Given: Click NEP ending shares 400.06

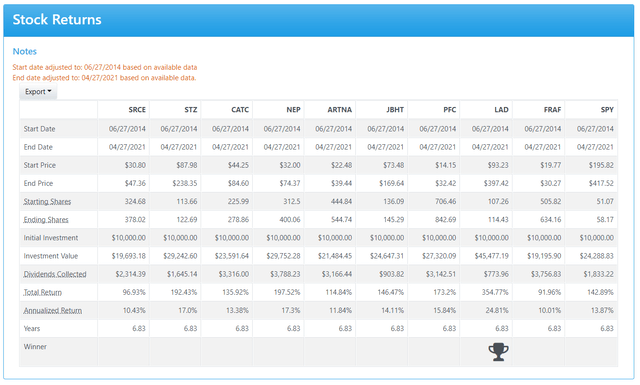Looking at the screenshot, I should (x=290, y=220).
